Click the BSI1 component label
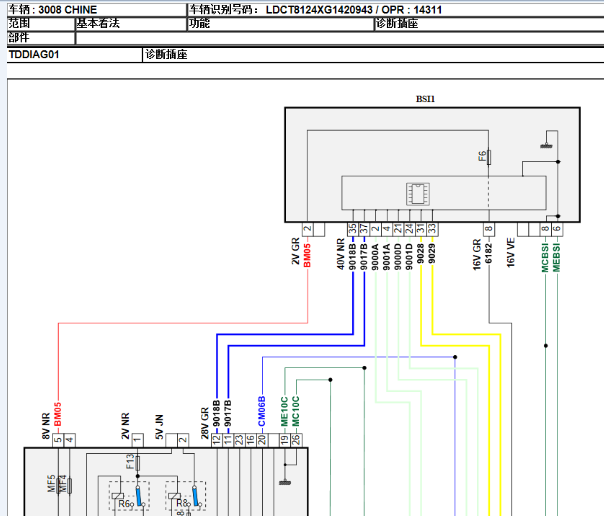The image size is (604, 516). point(425,99)
